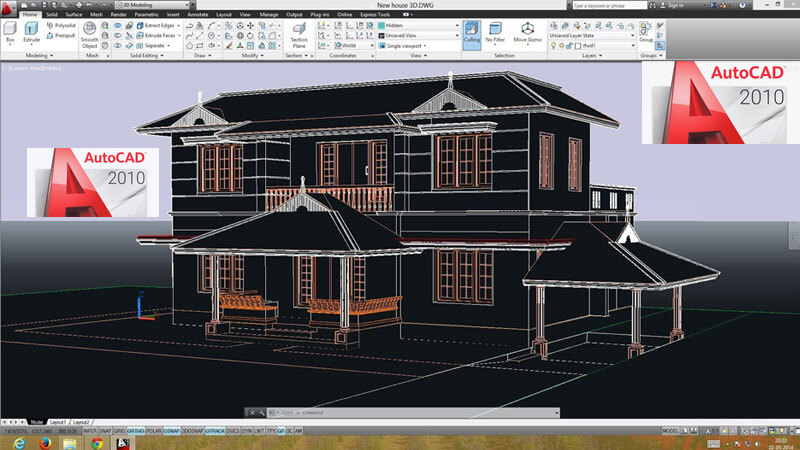Click the Move Gizmo button
800x450 pixels.
click(x=528, y=32)
